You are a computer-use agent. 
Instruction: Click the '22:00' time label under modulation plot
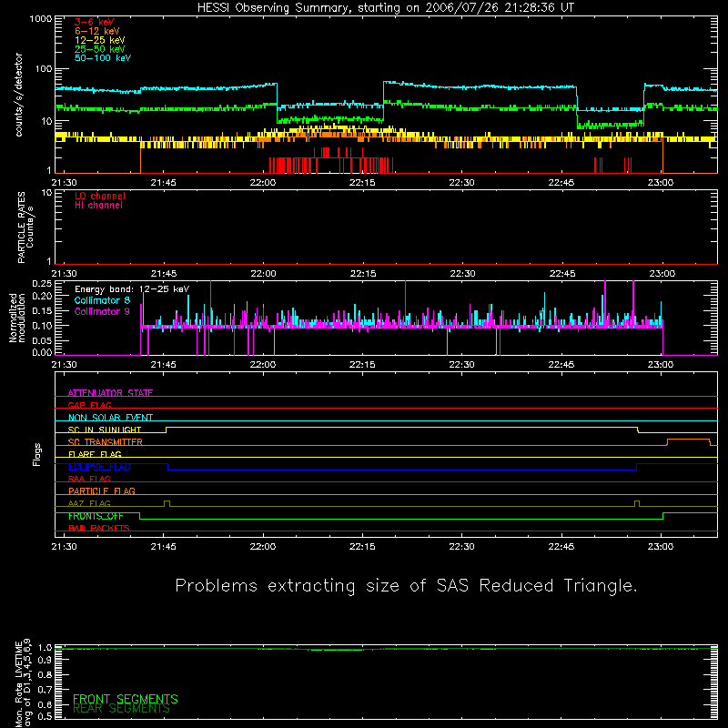click(x=263, y=365)
